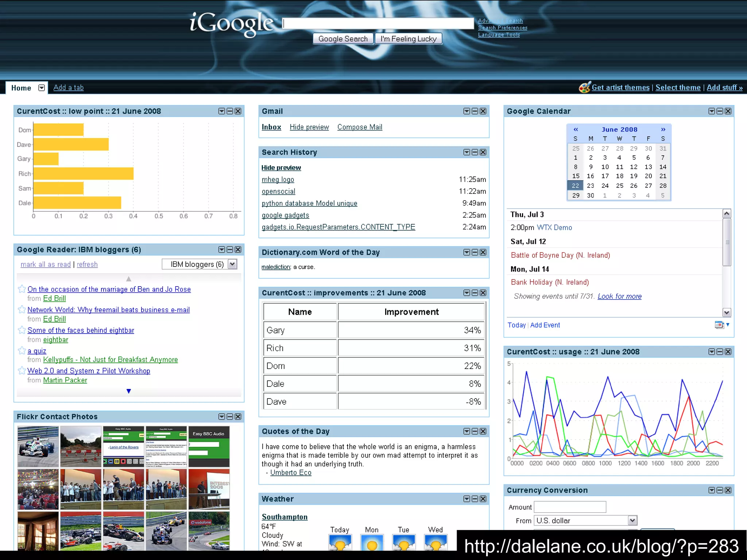Open Search Preferences link
747x560 pixels.
(503, 28)
